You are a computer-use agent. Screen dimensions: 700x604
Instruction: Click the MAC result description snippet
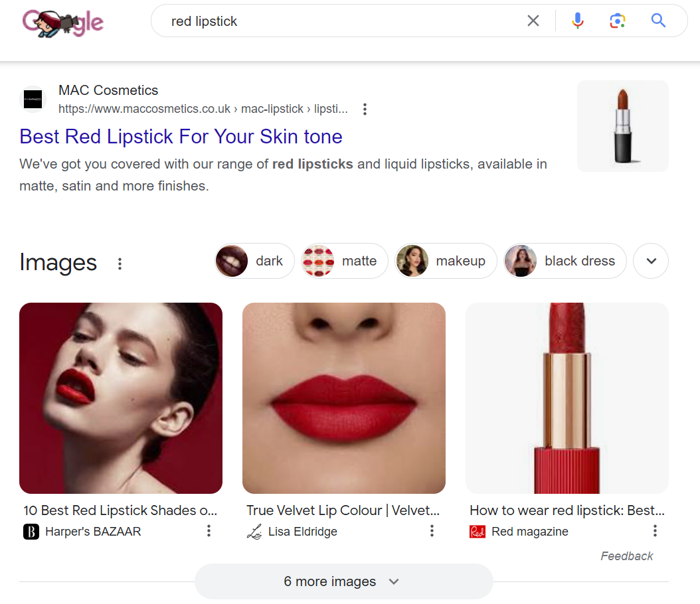point(283,175)
